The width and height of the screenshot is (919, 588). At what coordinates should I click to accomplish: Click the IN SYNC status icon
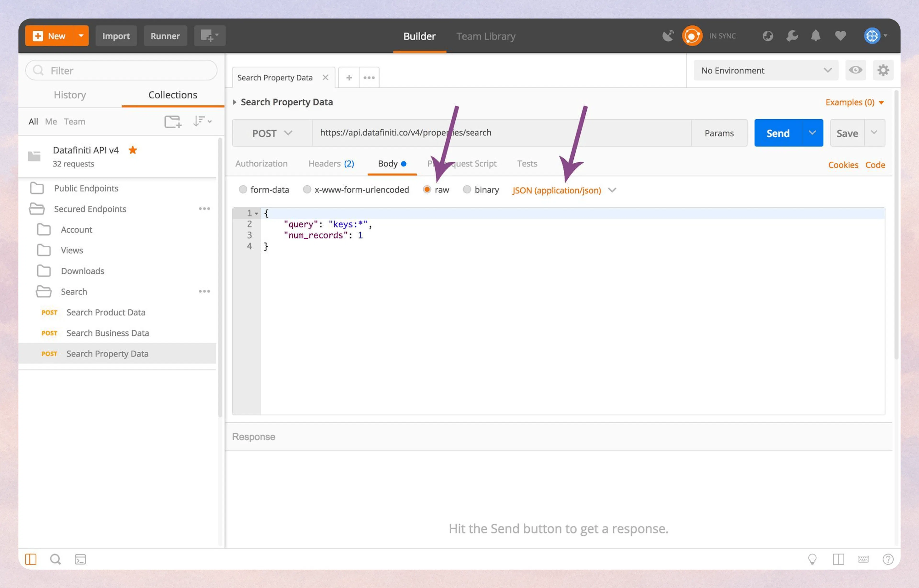(x=692, y=35)
